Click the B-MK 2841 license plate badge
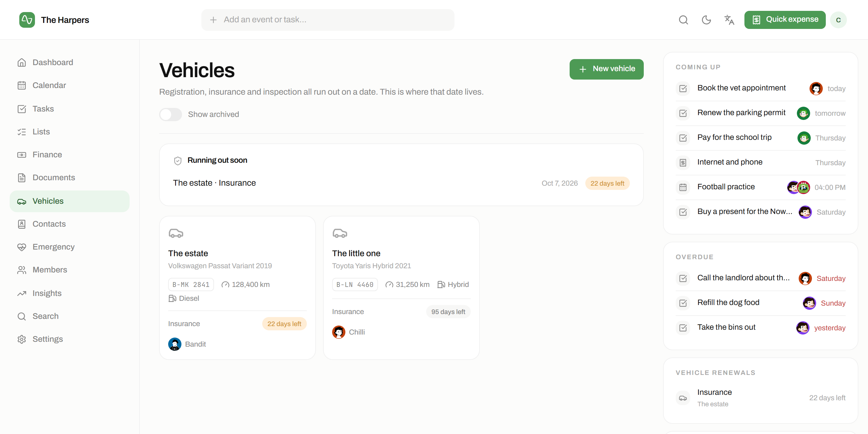 191,285
